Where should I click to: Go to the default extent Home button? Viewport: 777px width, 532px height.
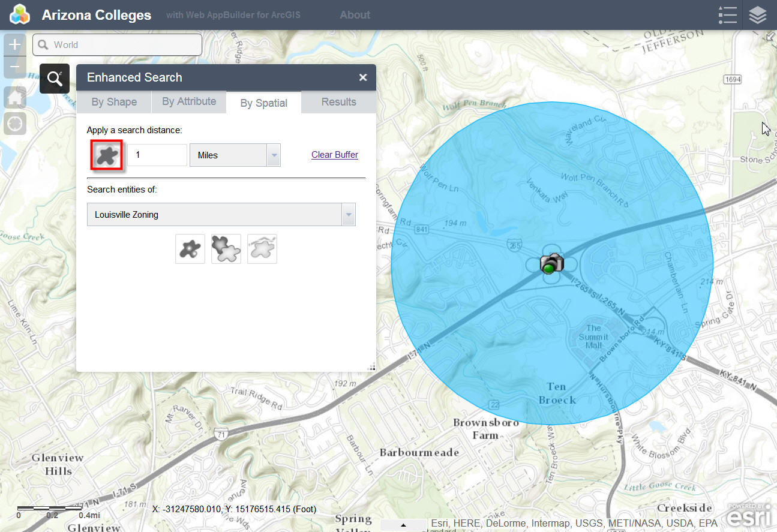(x=15, y=97)
